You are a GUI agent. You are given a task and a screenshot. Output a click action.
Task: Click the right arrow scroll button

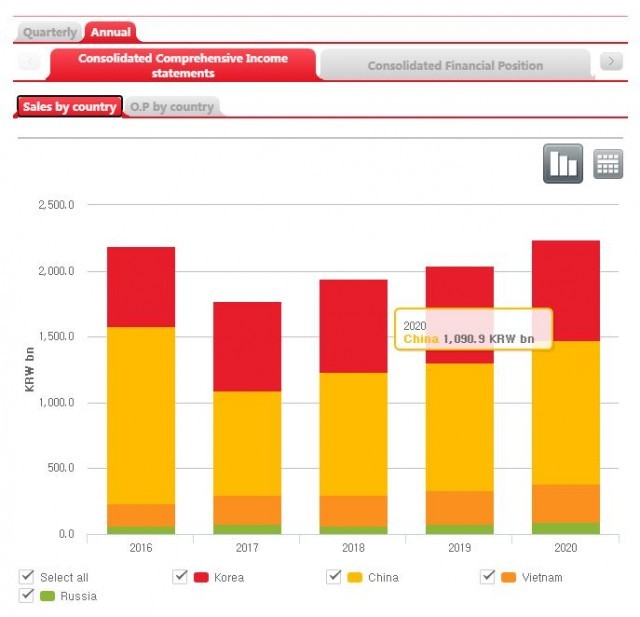tap(610, 62)
